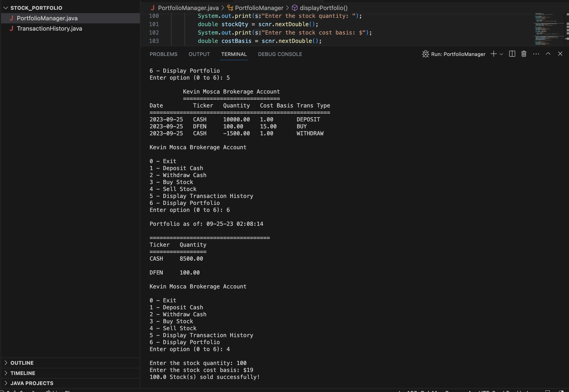Split the terminal using the split icon

point(512,54)
